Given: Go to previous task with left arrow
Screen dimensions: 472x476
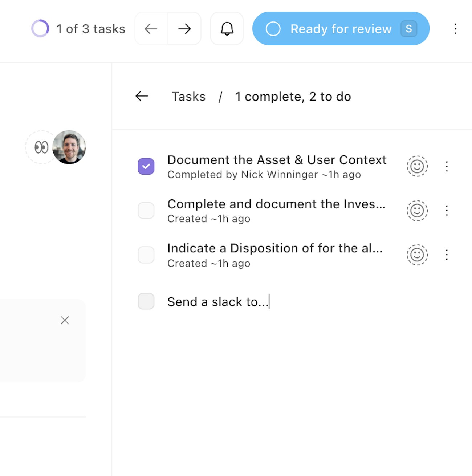Looking at the screenshot, I should point(151,29).
